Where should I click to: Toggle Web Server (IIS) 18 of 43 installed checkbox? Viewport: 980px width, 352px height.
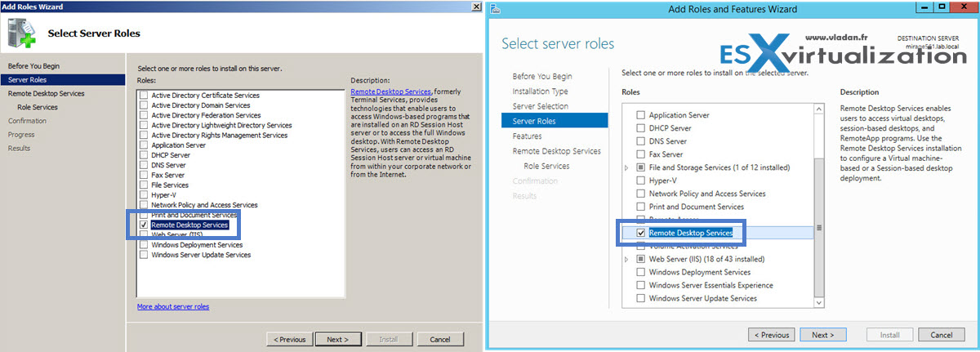[x=640, y=259]
